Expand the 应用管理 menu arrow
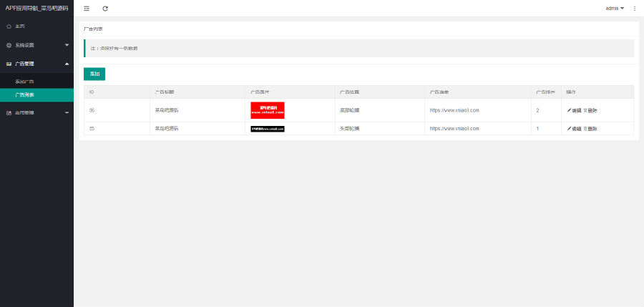This screenshot has width=644, height=307. click(x=67, y=112)
